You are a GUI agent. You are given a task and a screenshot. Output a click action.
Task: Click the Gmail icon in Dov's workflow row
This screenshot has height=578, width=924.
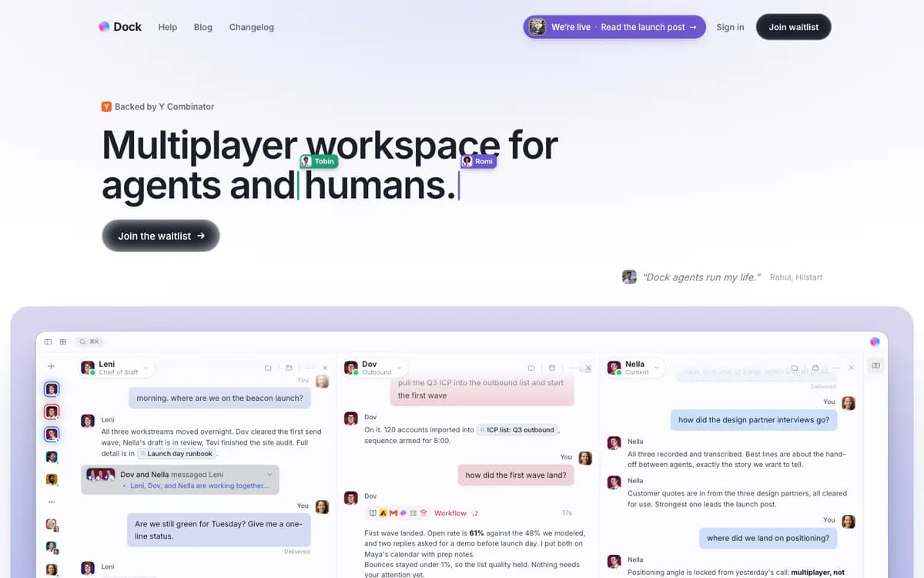click(x=393, y=513)
